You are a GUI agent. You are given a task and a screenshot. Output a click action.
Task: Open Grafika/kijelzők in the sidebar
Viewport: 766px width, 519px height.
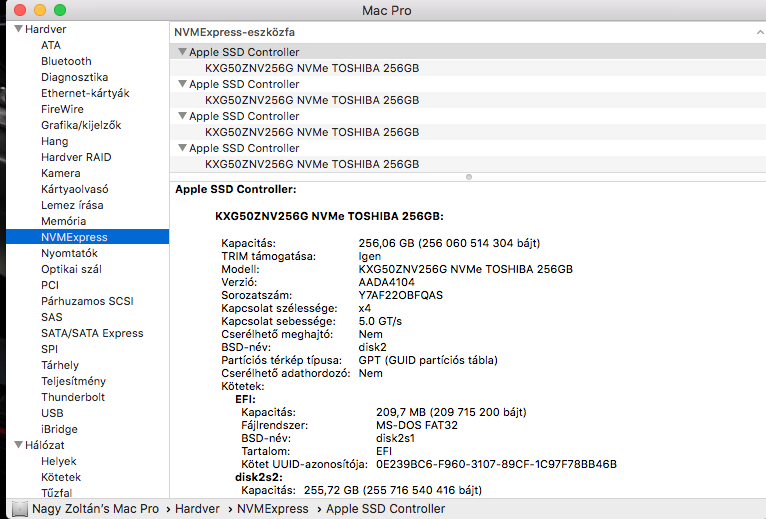pyautogui.click(x=81, y=125)
